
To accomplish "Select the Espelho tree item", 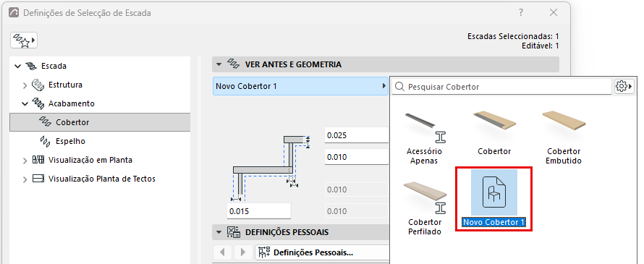I will click(70, 141).
